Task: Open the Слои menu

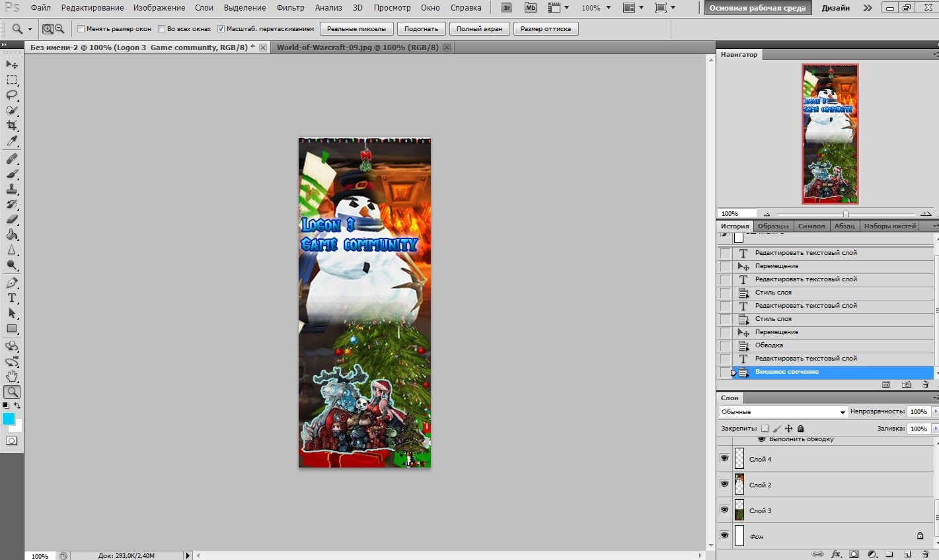Action: point(204,8)
